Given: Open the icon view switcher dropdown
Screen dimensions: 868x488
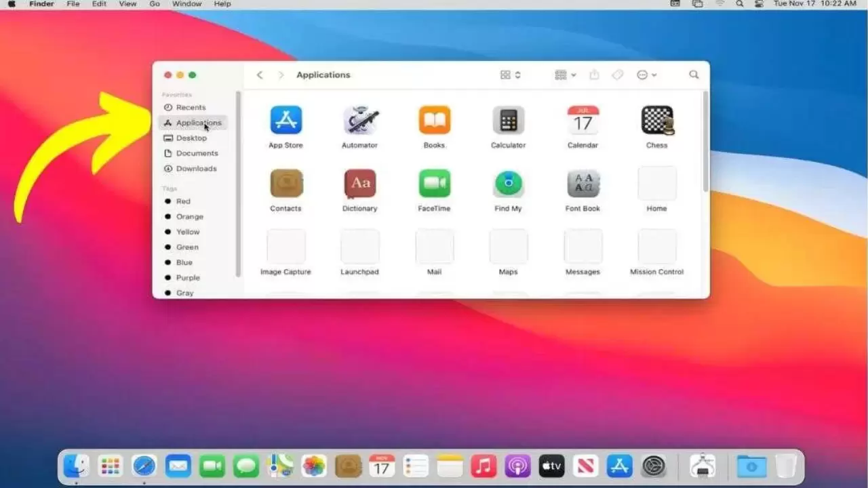Looking at the screenshot, I should [511, 75].
